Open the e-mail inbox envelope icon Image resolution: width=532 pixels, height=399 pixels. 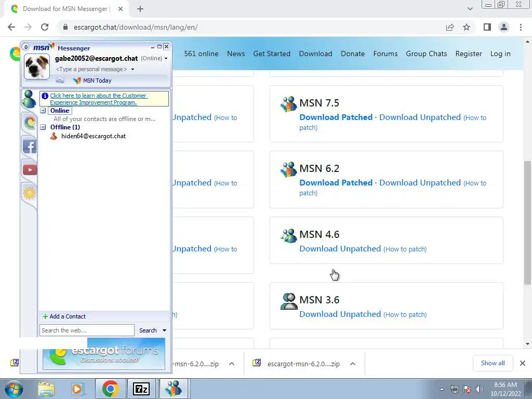[60, 81]
